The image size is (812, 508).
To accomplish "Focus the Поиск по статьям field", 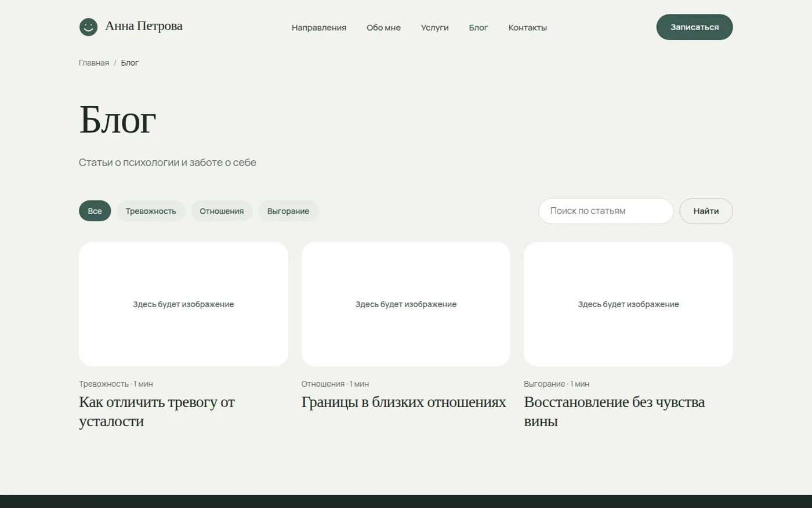I will tap(606, 211).
